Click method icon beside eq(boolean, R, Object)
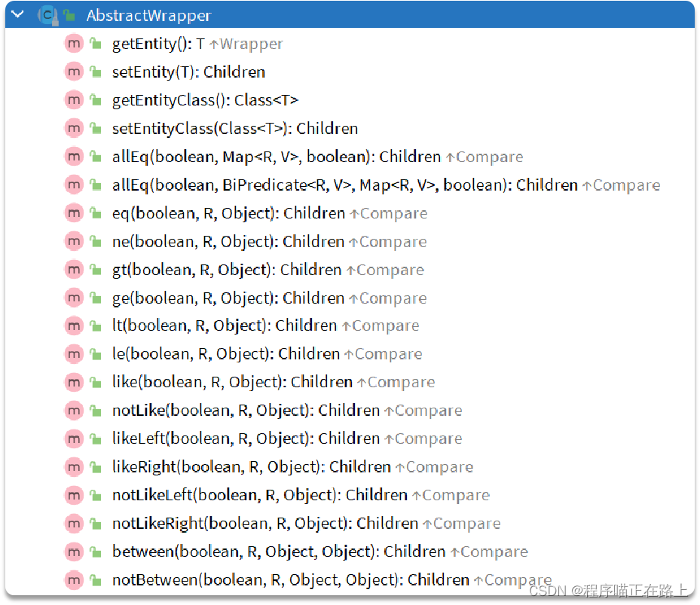Image resolution: width=700 pixels, height=605 pixels. [74, 213]
